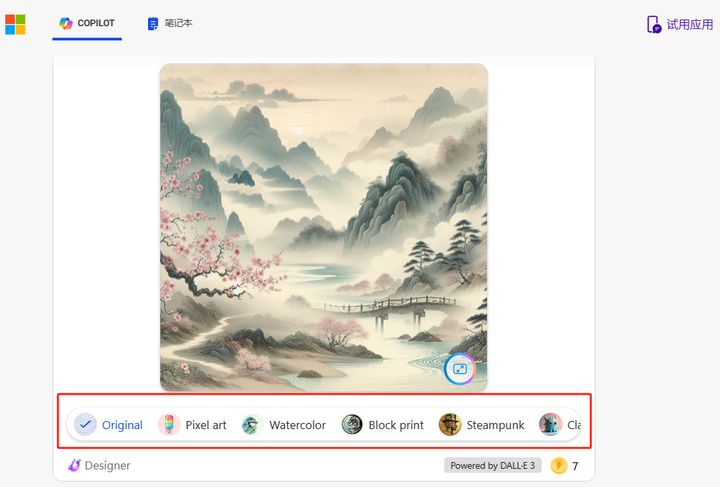The image size is (720, 487).
Task: Click the Copilot rainbow logo icon
Action: 66,23
